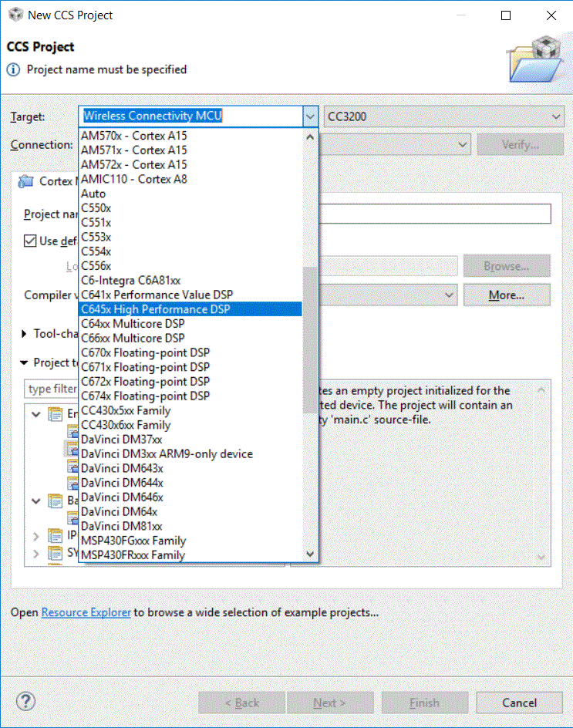Choose C6-Integra C6A81xx target
This screenshot has height=728, width=573.
tap(190, 281)
